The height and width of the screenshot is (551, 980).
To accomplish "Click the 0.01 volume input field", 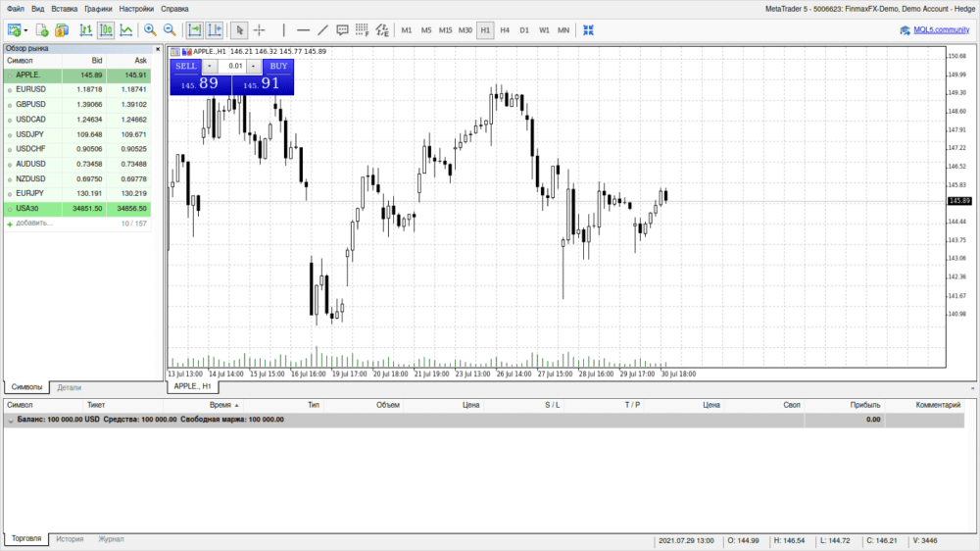I will [233, 67].
